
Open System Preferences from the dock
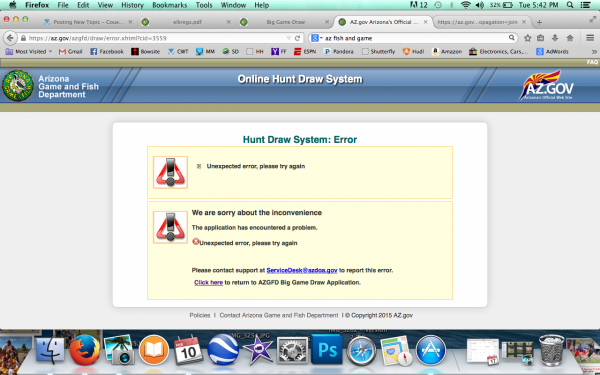292,350
